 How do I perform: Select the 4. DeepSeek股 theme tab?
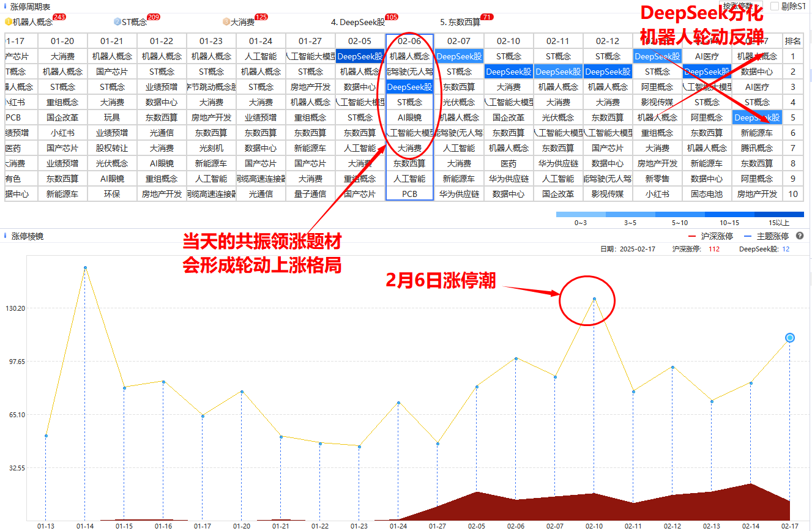(358, 22)
